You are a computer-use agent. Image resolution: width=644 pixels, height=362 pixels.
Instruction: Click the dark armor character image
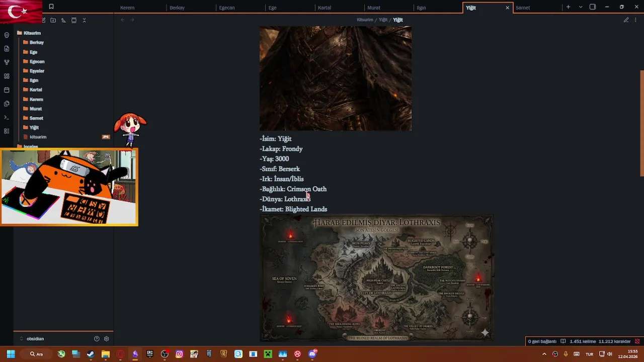[336, 78]
